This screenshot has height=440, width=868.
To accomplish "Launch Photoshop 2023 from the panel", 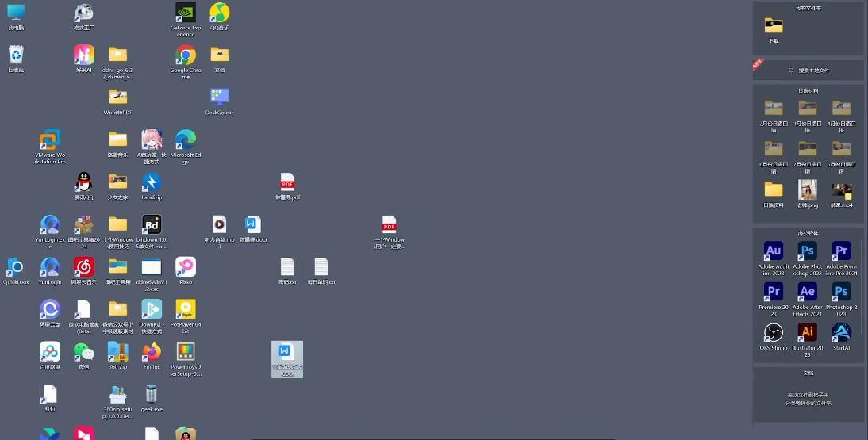I will [842, 292].
